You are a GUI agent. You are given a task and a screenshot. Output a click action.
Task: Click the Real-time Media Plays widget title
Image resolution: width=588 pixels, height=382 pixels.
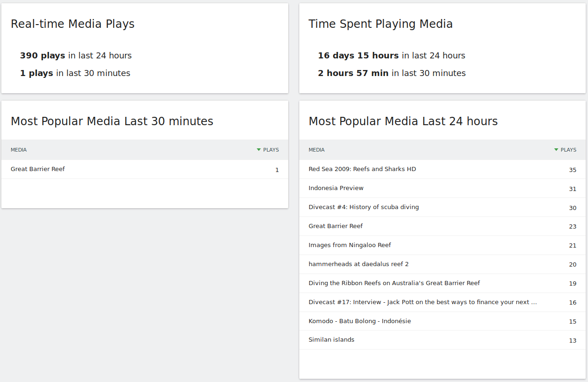pyautogui.click(x=73, y=24)
